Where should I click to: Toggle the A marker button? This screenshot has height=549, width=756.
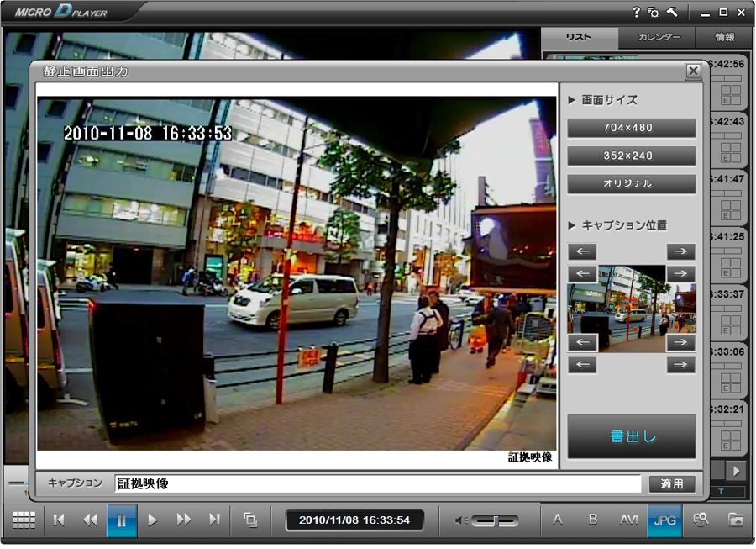pos(557,520)
